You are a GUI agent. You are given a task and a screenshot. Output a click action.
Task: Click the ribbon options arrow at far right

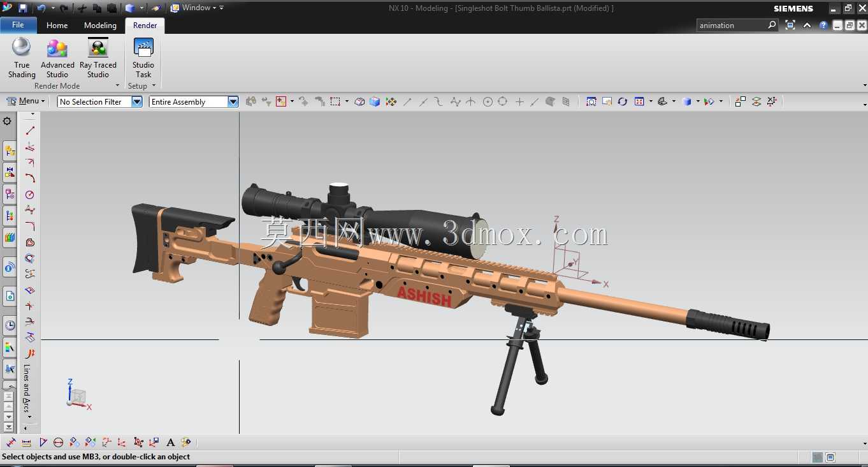point(864,85)
